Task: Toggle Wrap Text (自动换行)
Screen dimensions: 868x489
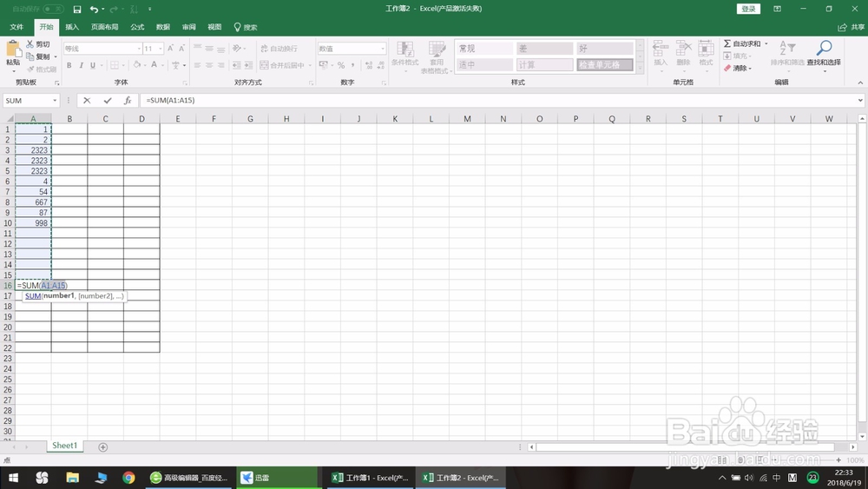Action: click(x=279, y=49)
